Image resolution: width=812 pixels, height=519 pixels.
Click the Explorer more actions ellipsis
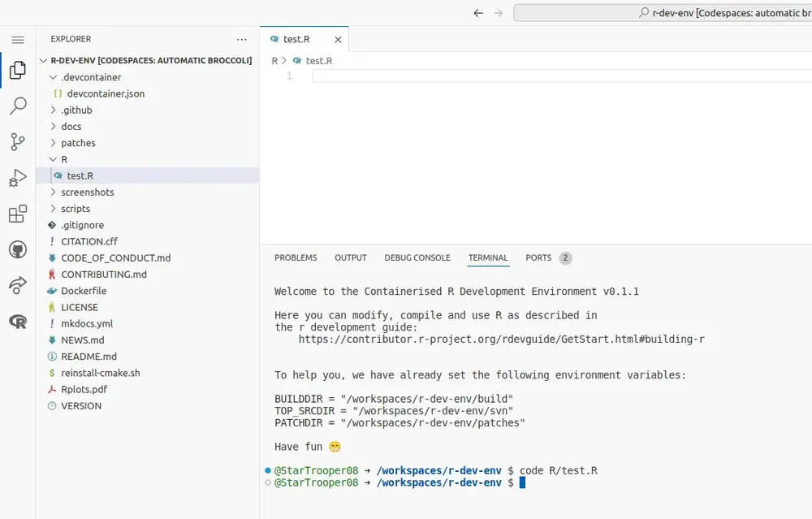point(241,39)
